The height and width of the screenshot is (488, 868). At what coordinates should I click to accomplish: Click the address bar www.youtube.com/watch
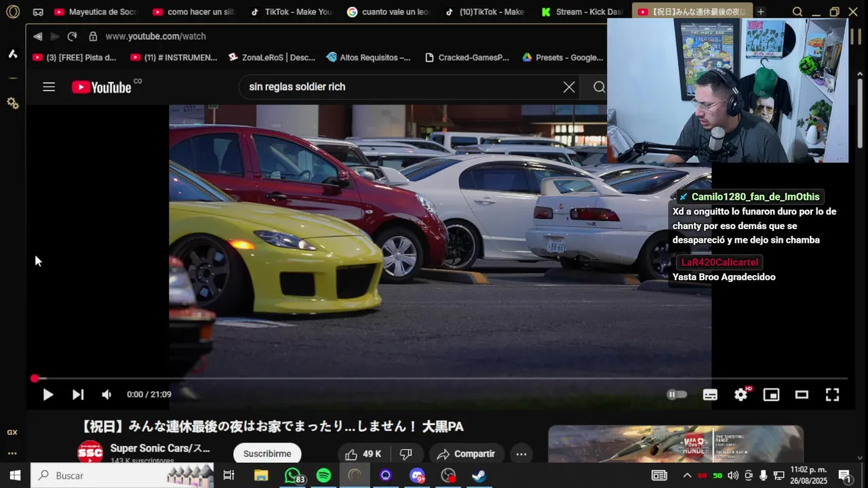[x=155, y=36]
